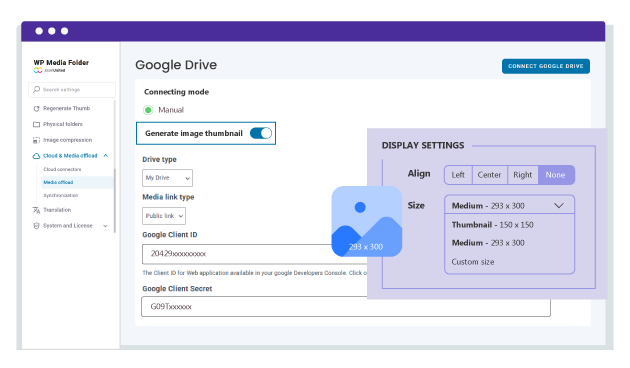Select Media offload sub-item

tap(76, 182)
